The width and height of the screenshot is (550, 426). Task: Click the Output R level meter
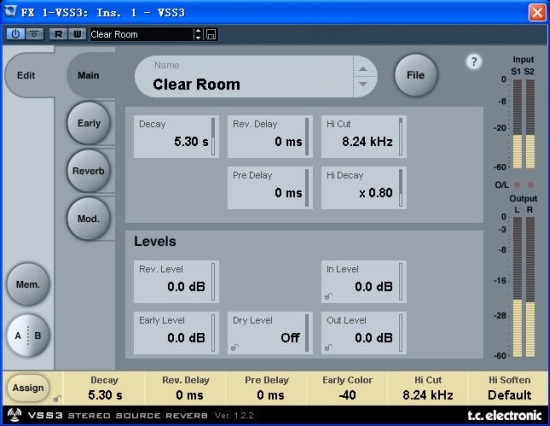[530, 287]
